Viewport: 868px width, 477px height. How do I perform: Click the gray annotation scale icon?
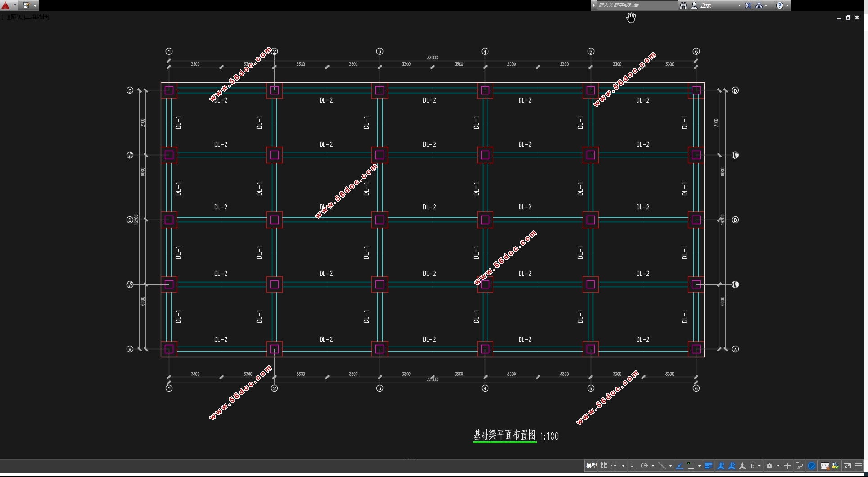pos(742,466)
